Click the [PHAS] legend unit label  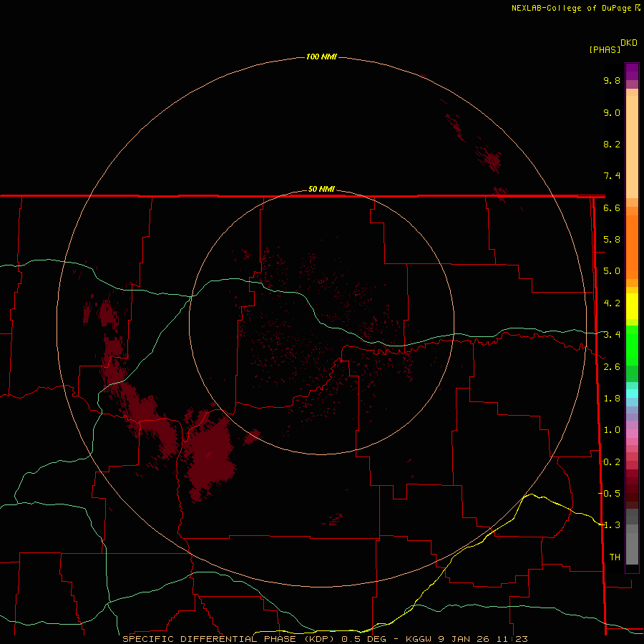tap(605, 49)
